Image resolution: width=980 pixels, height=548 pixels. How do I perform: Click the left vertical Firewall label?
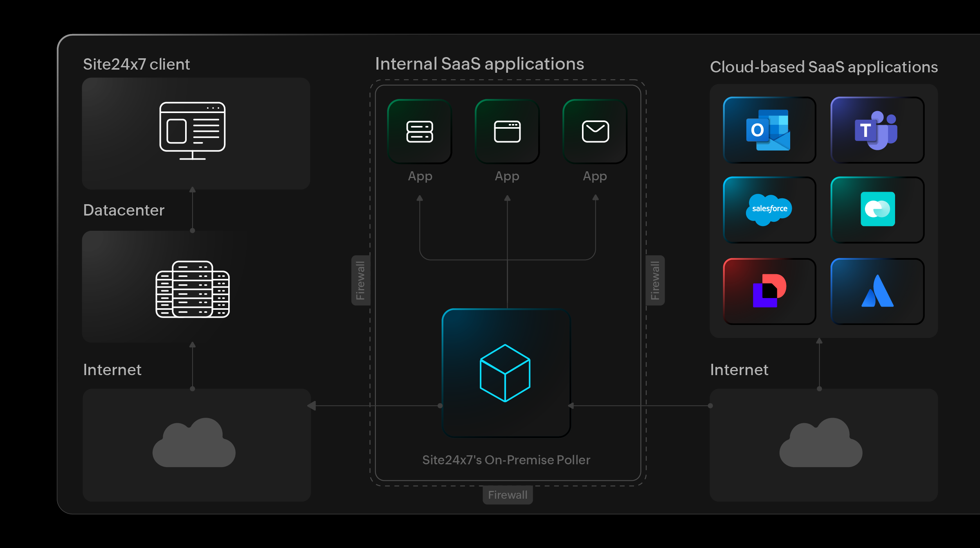[361, 280]
